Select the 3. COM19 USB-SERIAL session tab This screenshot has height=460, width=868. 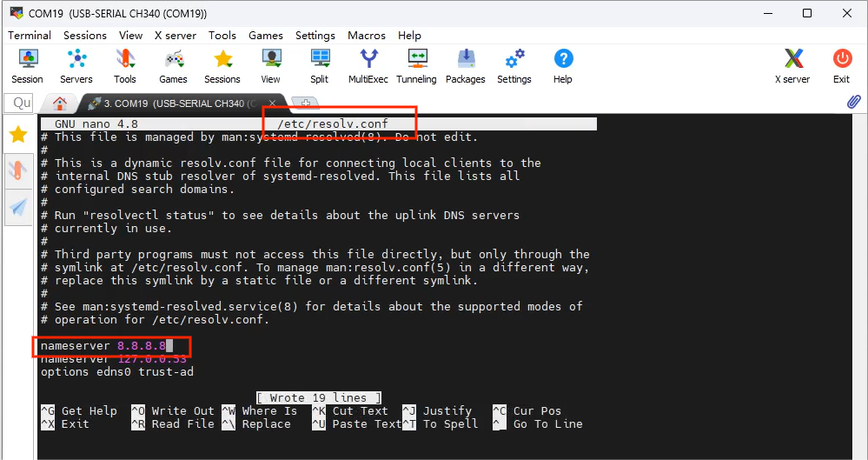pos(182,103)
